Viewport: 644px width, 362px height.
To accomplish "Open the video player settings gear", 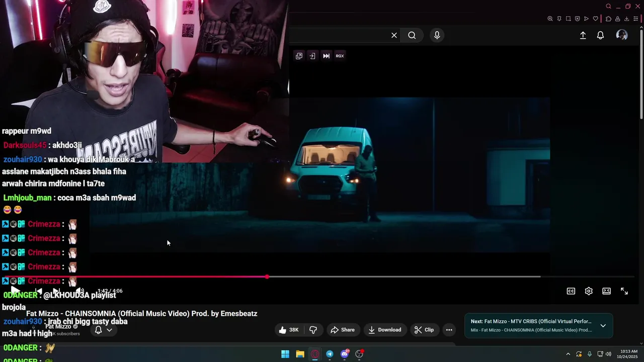I will tap(589, 291).
